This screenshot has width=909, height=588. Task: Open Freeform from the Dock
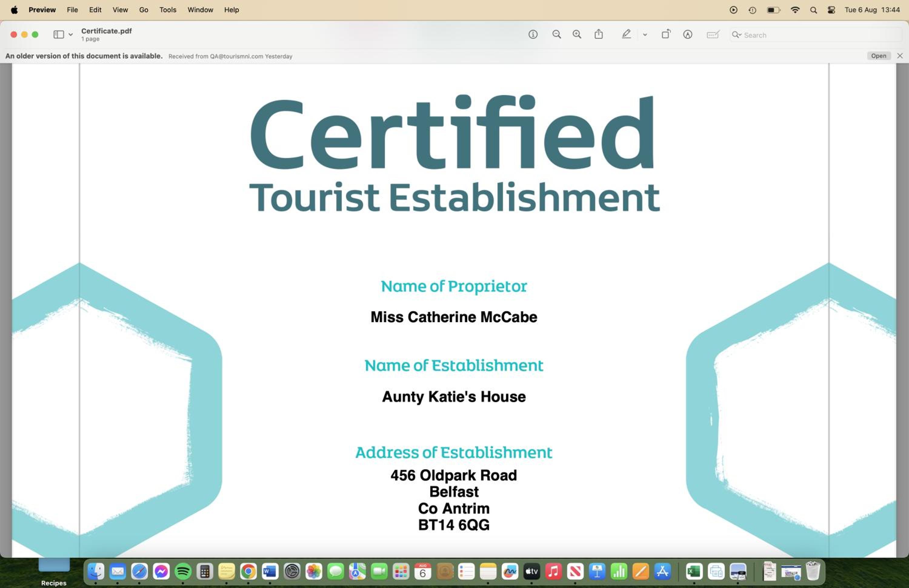pyautogui.click(x=510, y=571)
